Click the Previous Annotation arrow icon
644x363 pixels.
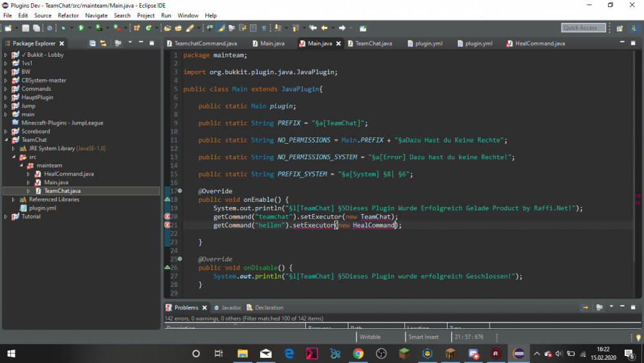click(x=296, y=28)
